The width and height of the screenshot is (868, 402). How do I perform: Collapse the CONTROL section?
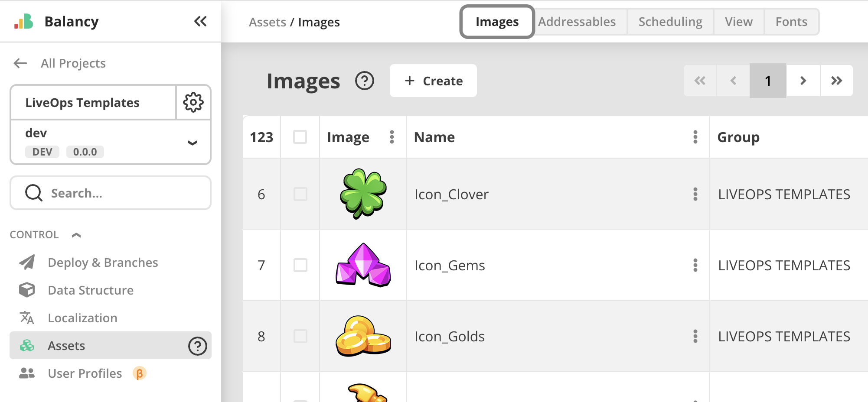pyautogui.click(x=76, y=235)
